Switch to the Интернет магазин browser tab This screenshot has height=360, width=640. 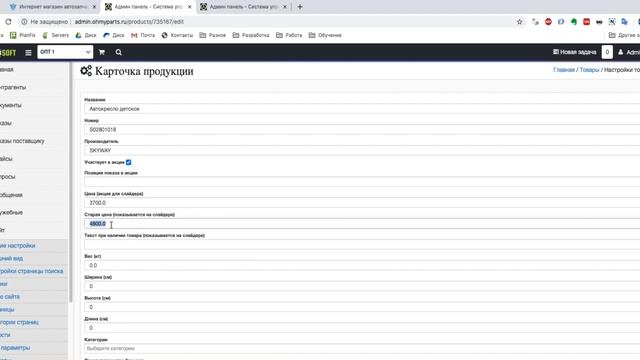pos(53,7)
